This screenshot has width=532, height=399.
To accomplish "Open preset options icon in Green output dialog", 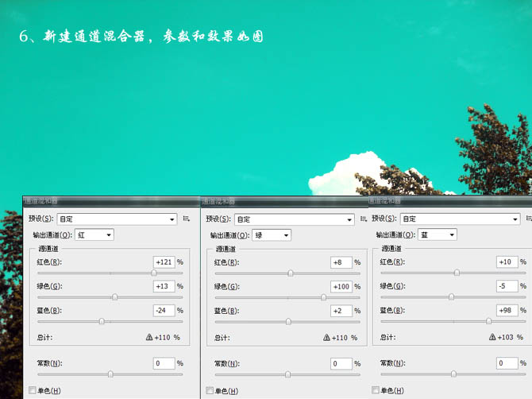I will pos(364,219).
